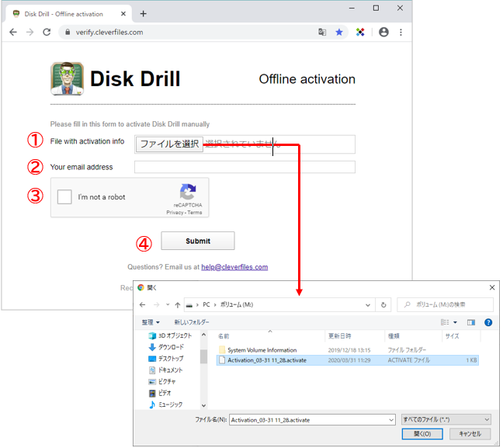Change view layout icon

445,322
